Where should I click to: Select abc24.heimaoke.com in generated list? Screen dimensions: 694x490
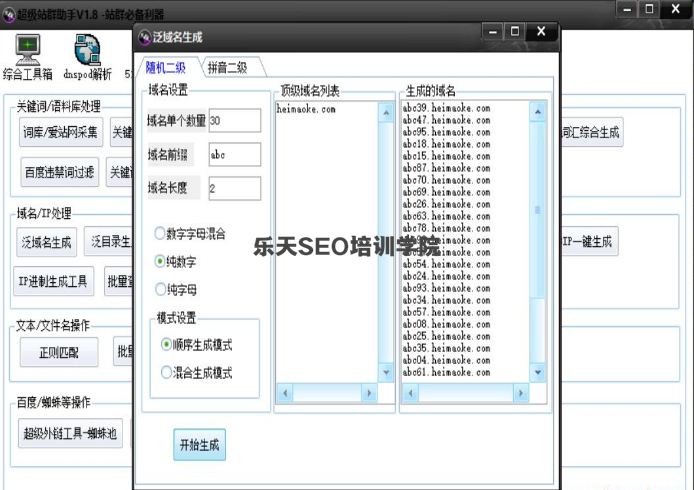[447, 276]
